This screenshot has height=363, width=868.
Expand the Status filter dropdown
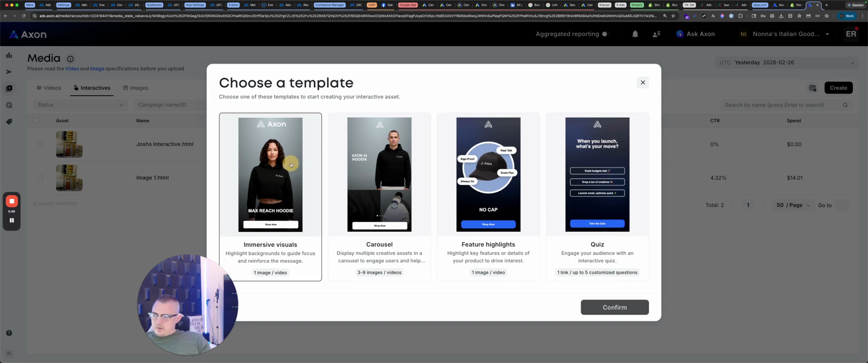(80, 105)
